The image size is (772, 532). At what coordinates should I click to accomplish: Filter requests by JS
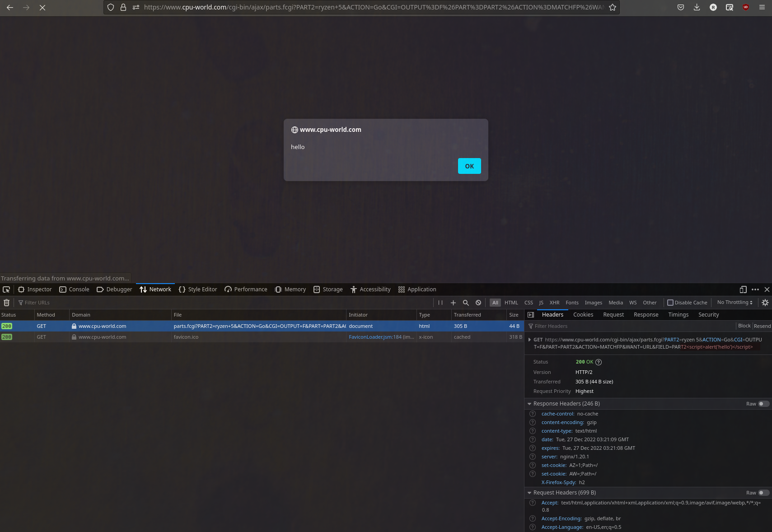tap(541, 303)
